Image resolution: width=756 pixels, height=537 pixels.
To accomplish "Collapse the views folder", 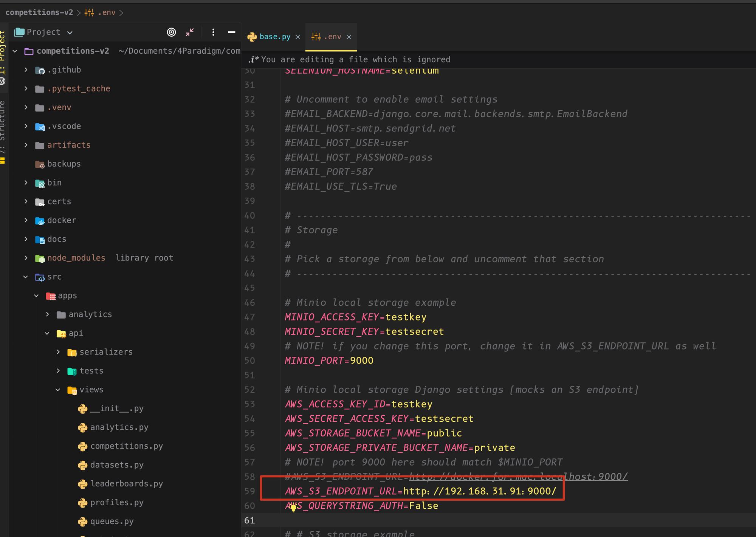I will click(58, 390).
